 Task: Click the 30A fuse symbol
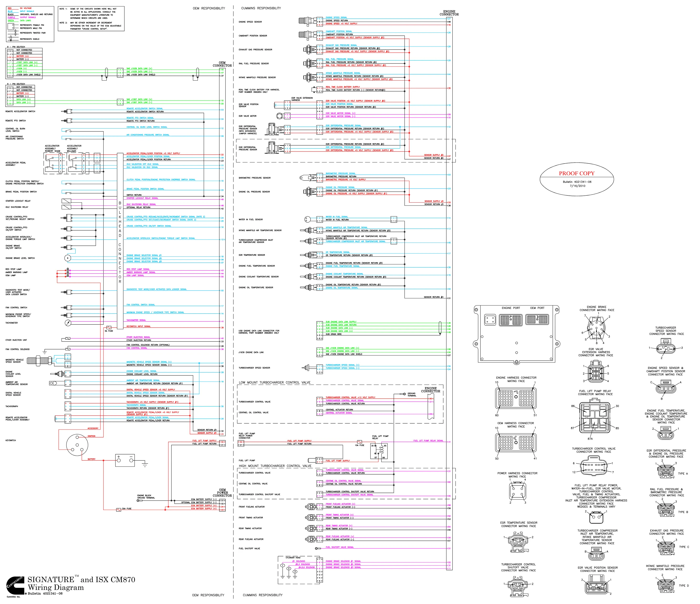pyautogui.click(x=119, y=510)
